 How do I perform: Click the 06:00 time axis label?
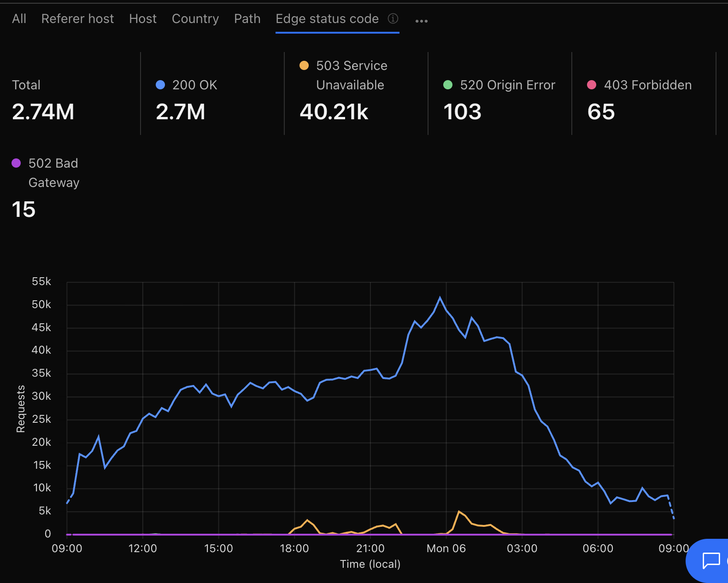coord(598,548)
